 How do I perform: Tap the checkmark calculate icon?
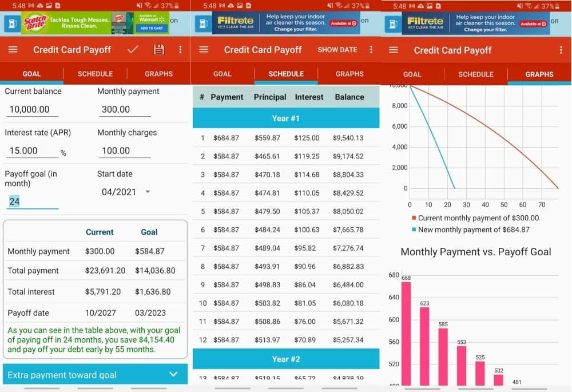coord(133,49)
